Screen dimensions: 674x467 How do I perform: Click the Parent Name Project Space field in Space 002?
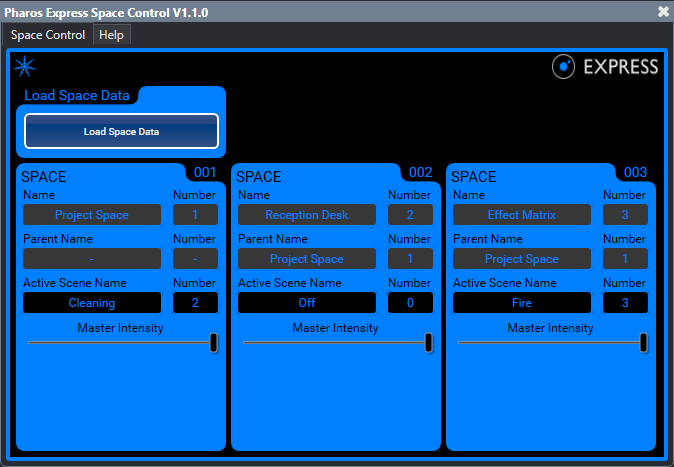pyautogui.click(x=307, y=258)
